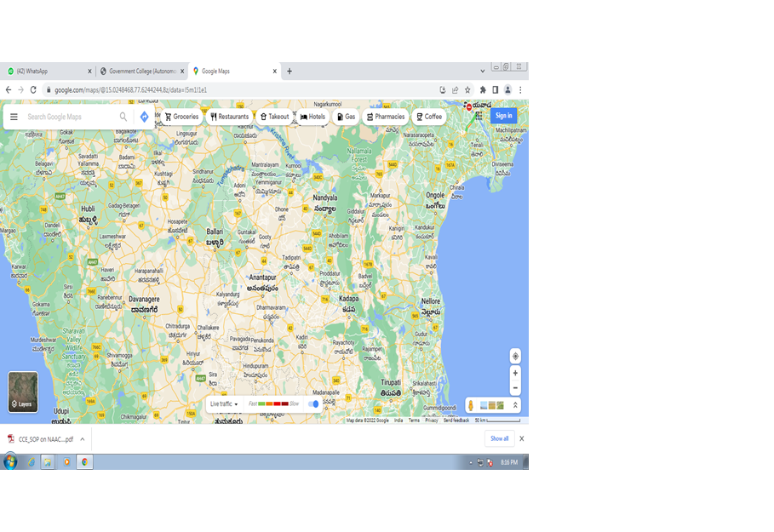Bookmark this page with the star icon

tap(468, 90)
